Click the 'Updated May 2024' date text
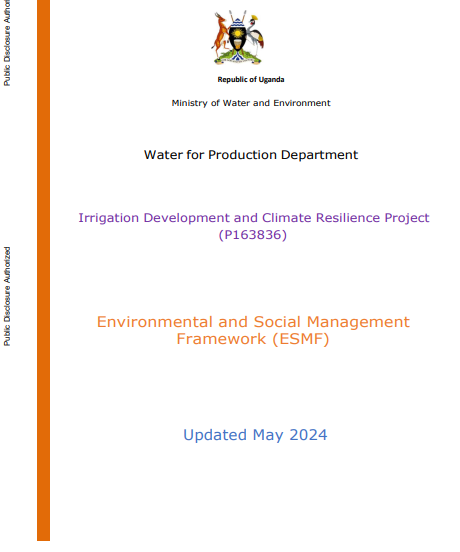Image resolution: width=460 pixels, height=552 pixels. [255, 435]
